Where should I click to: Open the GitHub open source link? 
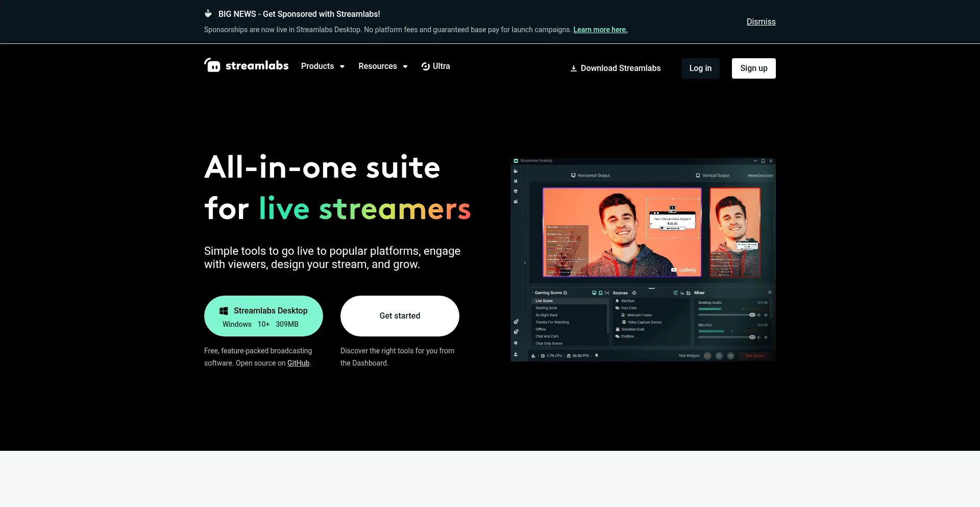(298, 363)
